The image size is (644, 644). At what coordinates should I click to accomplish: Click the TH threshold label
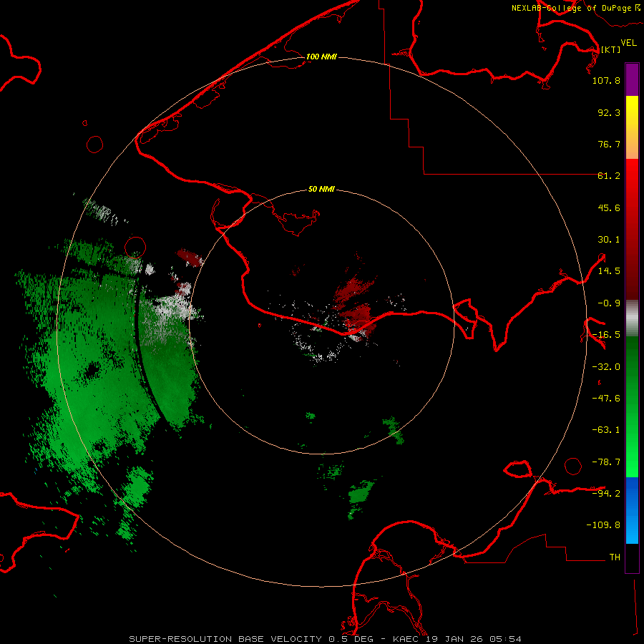tap(615, 557)
